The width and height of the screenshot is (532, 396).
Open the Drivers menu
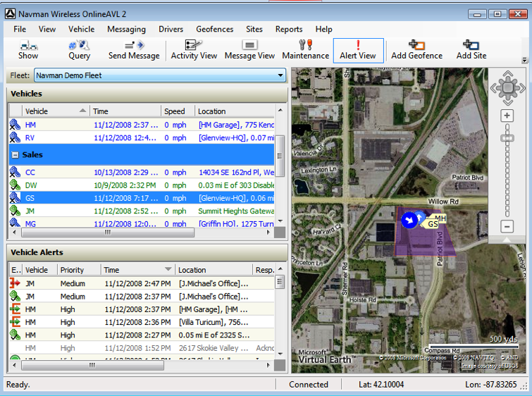[x=171, y=29]
